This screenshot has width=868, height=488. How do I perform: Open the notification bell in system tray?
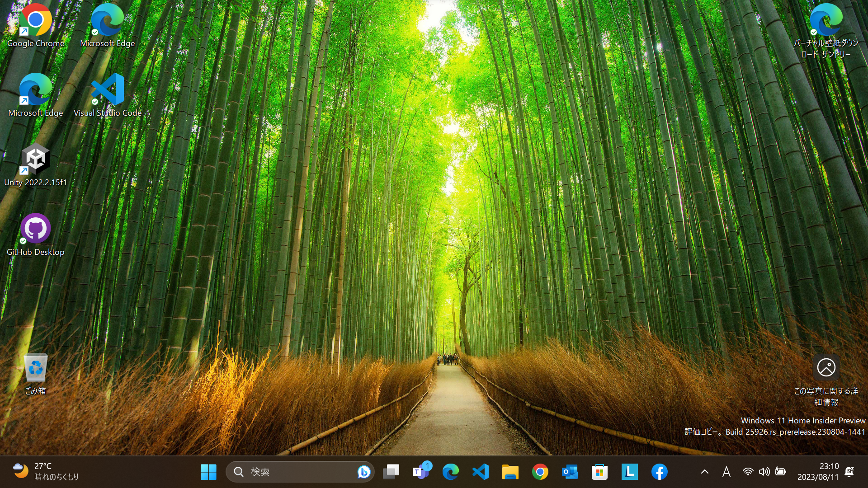point(849,472)
